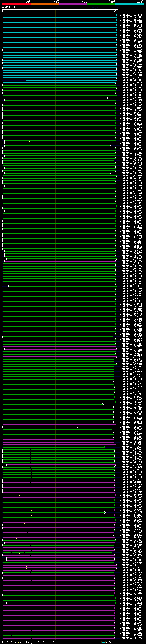146x644 pixels.
Task: Click UniRef100_B4QG64 label
Action: [131, 306]
